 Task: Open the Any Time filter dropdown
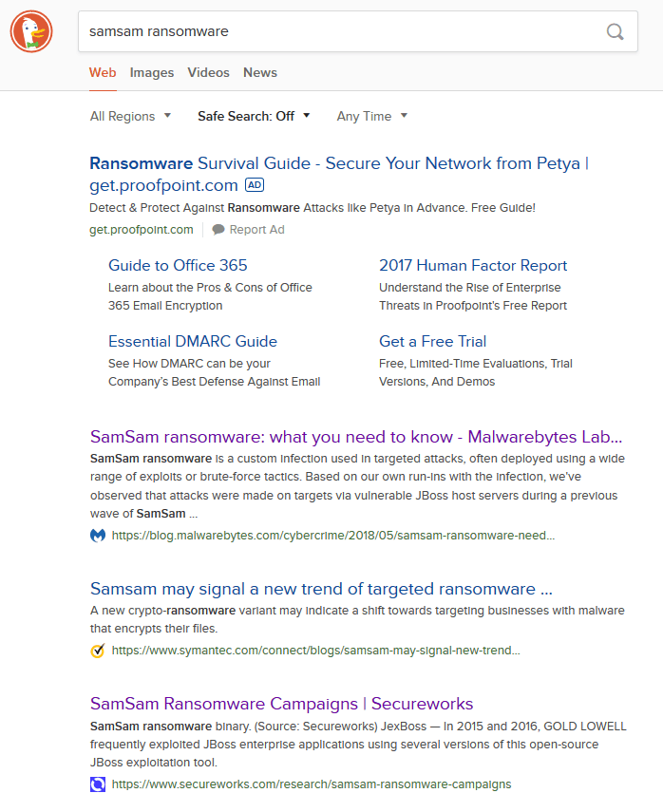[x=371, y=116]
